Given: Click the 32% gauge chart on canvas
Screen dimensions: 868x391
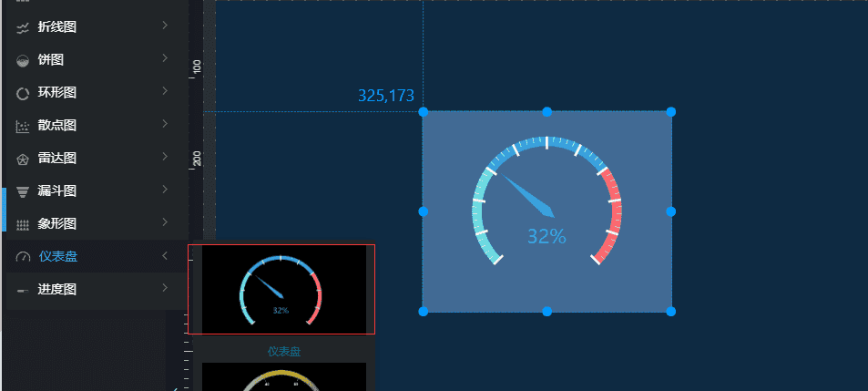Looking at the screenshot, I should [546, 211].
